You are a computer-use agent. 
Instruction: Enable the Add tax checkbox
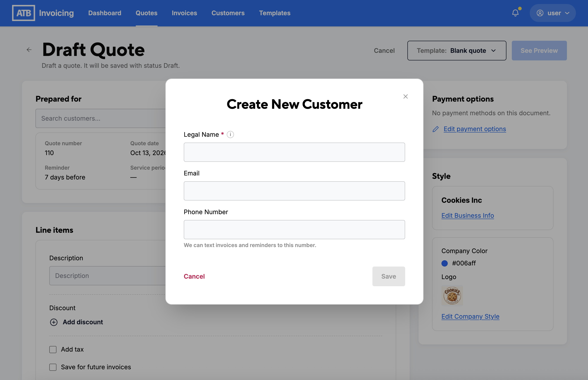coord(53,350)
